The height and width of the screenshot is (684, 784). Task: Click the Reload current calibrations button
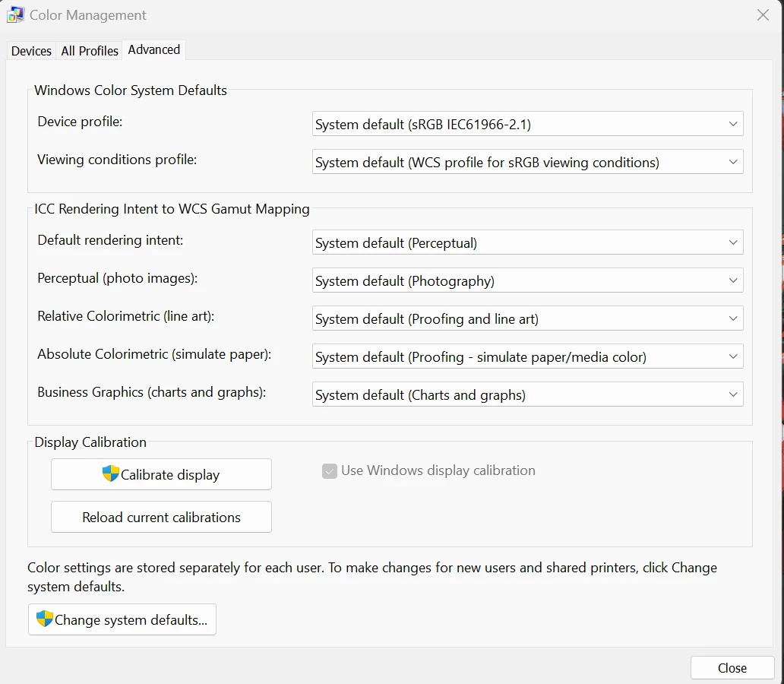click(161, 517)
